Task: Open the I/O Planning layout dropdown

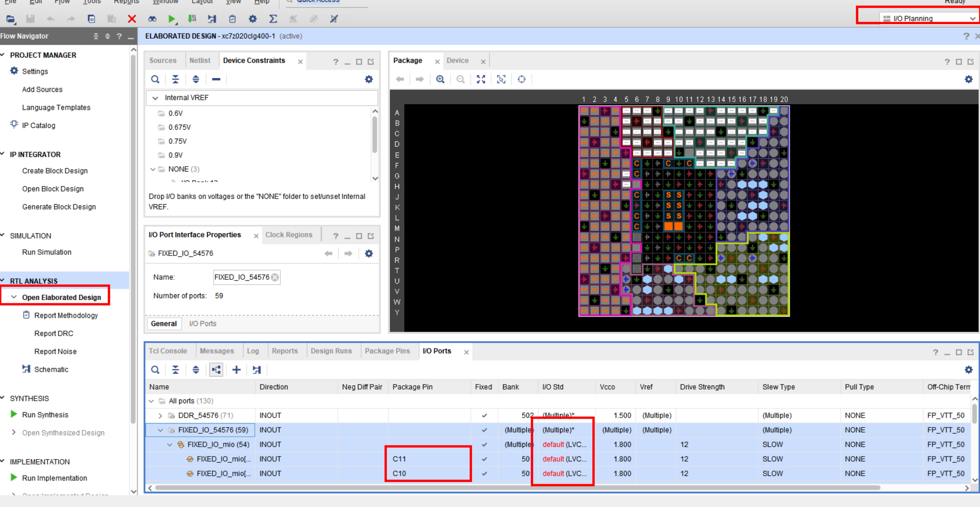Action: pos(929,18)
